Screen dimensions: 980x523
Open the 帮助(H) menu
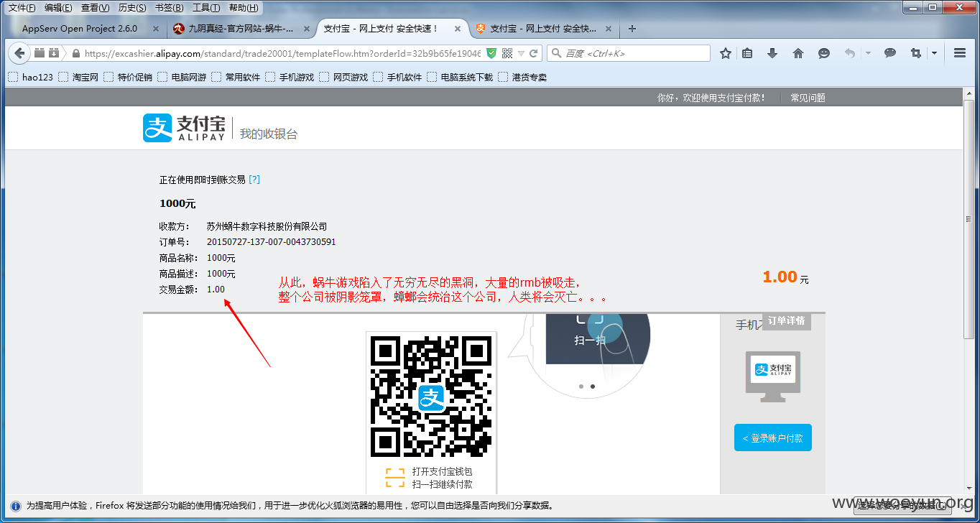(x=244, y=8)
